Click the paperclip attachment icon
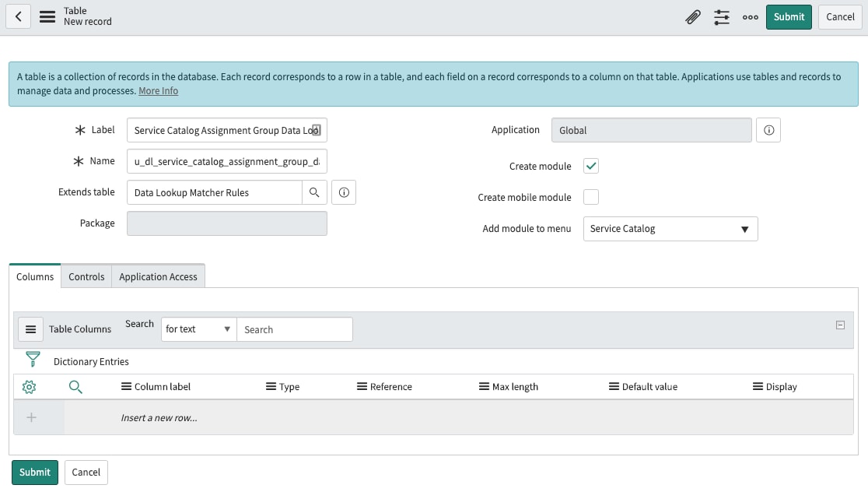The image size is (868, 492). [693, 16]
